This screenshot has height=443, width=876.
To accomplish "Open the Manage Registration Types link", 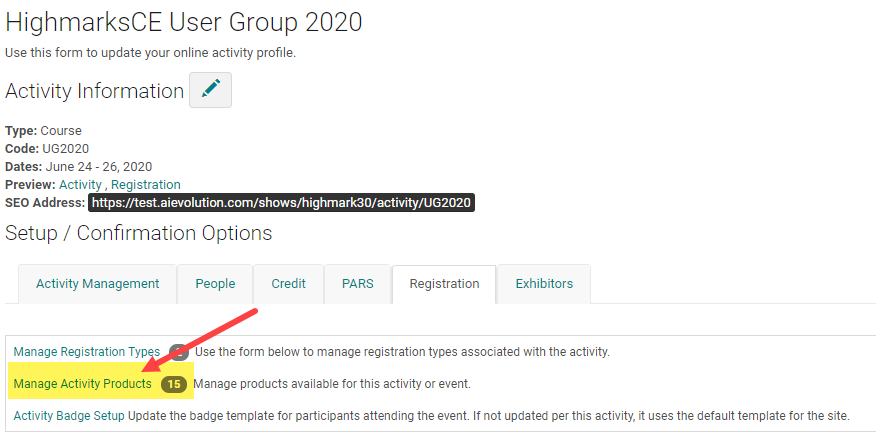I will 86,351.
